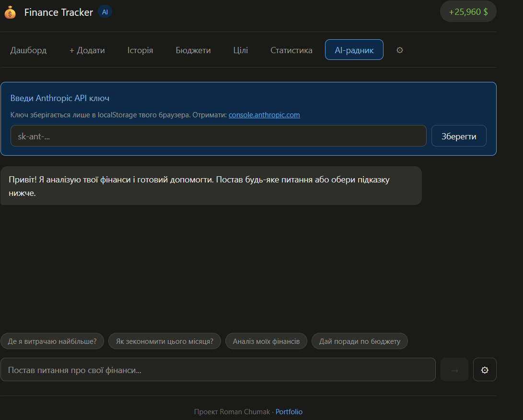The image size is (523, 420).
Task: Open the Portfolio footer link
Action: 289,412
